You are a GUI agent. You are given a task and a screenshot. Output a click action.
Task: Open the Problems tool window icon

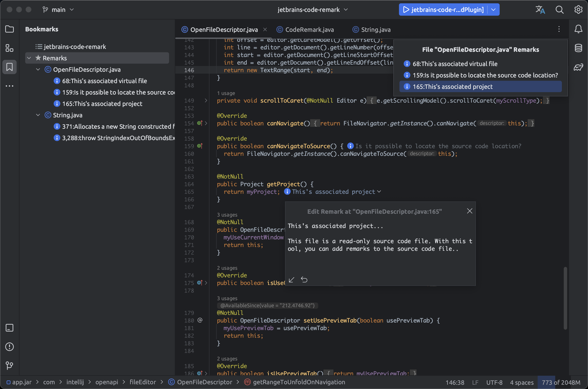[9, 346]
